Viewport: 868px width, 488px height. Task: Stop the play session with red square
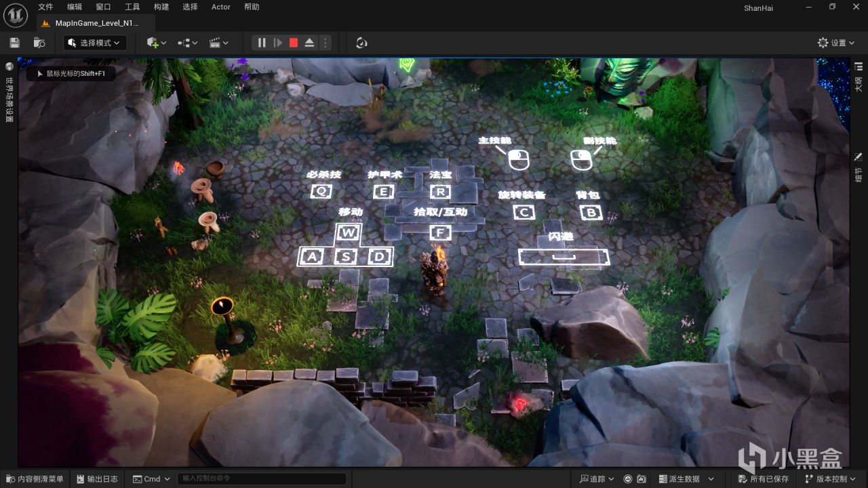click(x=294, y=43)
